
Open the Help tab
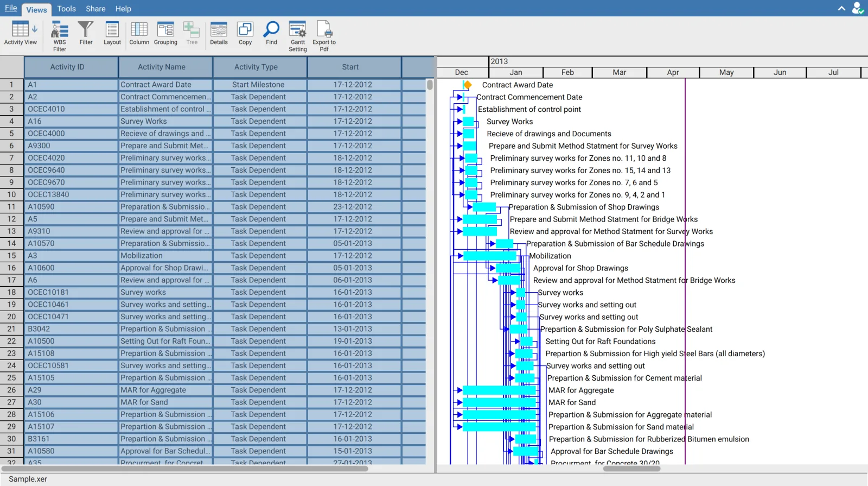pyautogui.click(x=123, y=9)
